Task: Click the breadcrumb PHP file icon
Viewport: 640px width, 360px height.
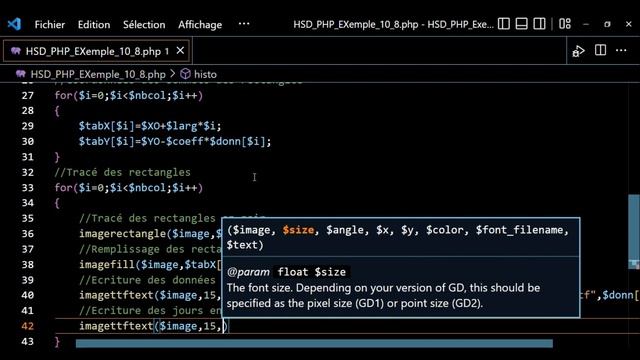Action: click(21, 74)
